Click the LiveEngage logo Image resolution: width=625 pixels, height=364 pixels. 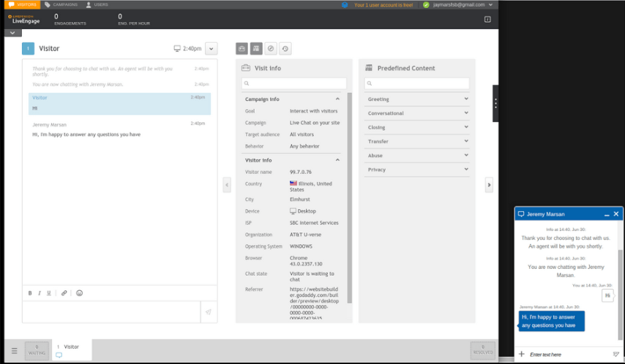tap(24, 20)
